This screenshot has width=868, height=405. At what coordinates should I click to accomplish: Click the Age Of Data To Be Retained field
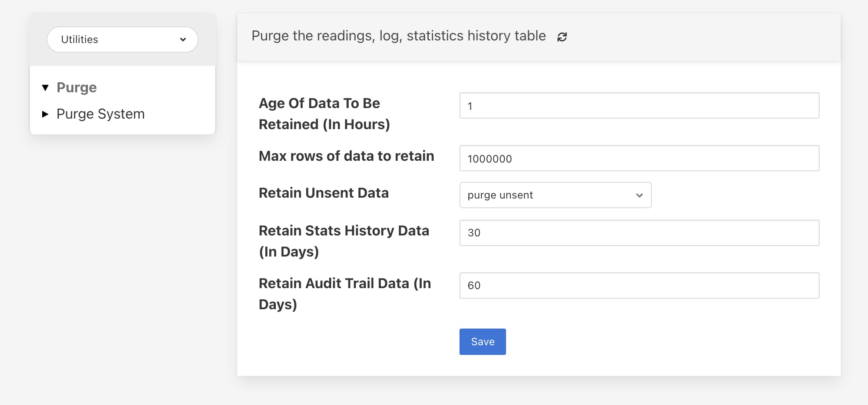(x=639, y=105)
